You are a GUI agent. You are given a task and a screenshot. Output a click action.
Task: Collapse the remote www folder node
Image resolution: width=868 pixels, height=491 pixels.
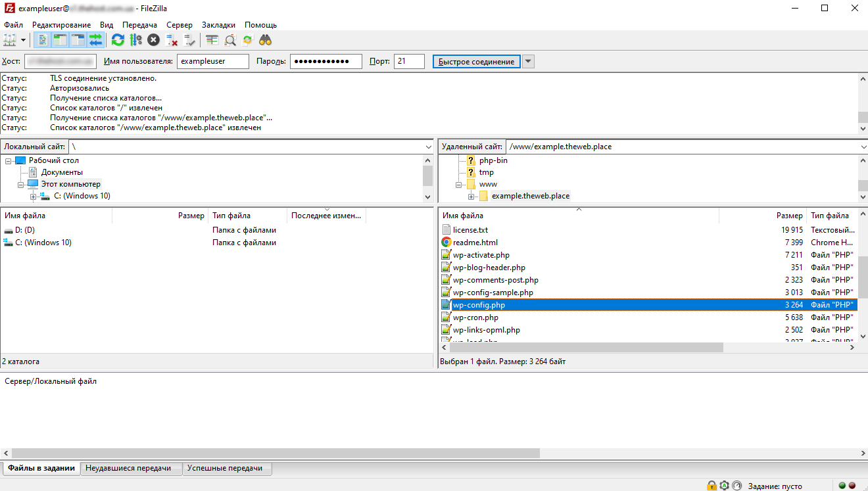click(x=458, y=185)
